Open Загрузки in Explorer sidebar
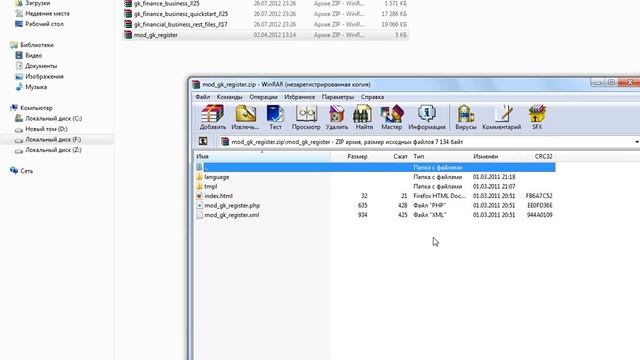 coord(38,3)
